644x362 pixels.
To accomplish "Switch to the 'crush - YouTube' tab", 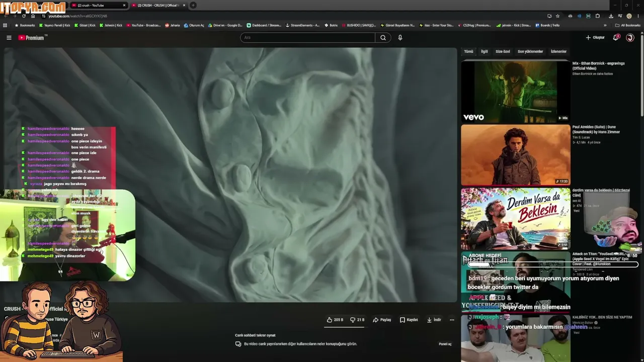I will coord(99,6).
